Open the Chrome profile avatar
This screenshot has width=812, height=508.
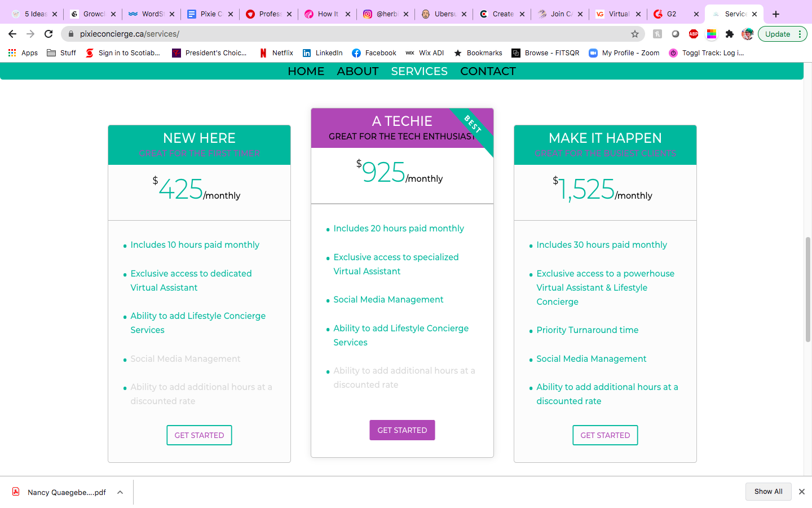[x=748, y=34]
